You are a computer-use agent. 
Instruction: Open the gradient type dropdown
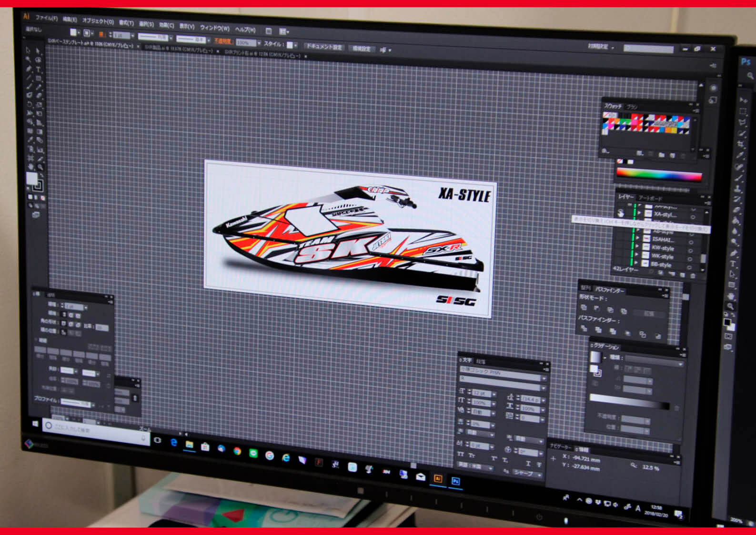(654, 361)
